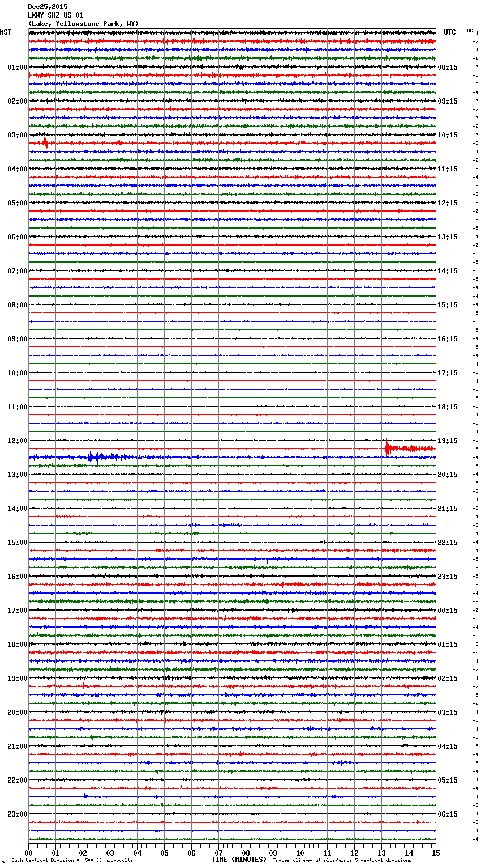This screenshot has width=481, height=868.
Task: Select the 16:00 MST time label
Action: click(17, 577)
